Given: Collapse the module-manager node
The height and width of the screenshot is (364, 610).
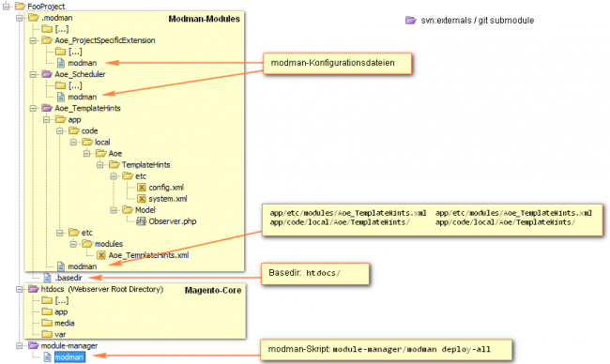Looking at the screenshot, I should 20,346.
